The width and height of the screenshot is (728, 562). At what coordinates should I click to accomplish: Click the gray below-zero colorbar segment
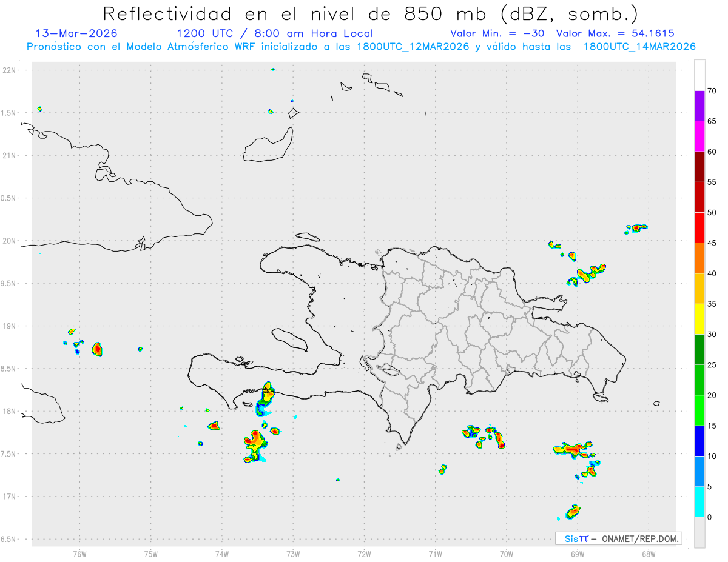699,532
